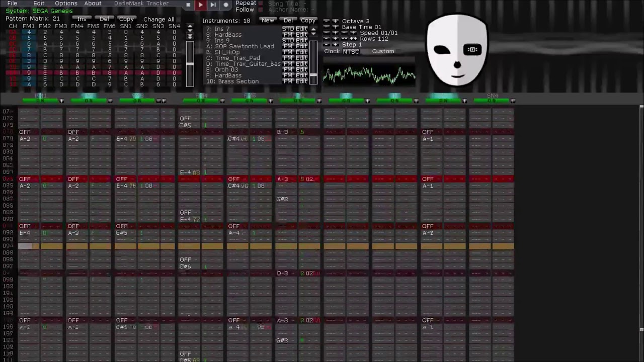The height and width of the screenshot is (362, 644).
Task: Decrease the Octave value
Action: tap(327, 21)
